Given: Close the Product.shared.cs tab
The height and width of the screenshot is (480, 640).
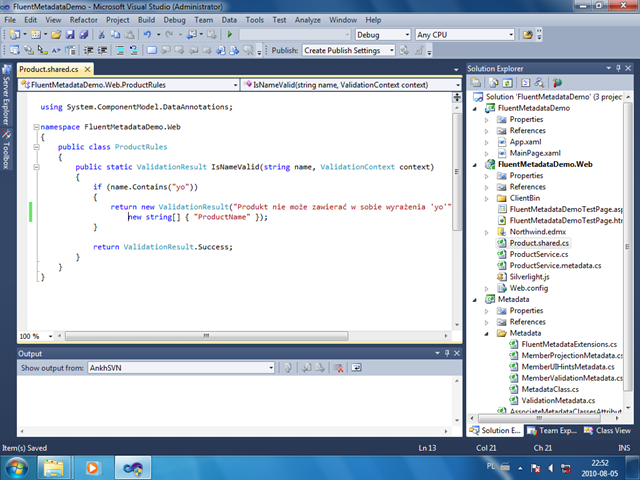Looking at the screenshot, I should coord(87,69).
